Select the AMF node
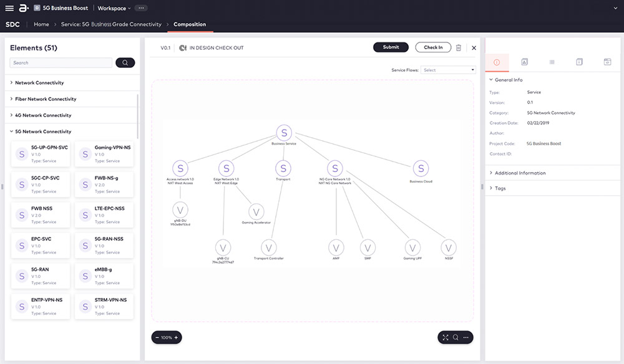Viewport: 624px width, 364px height. point(336,247)
